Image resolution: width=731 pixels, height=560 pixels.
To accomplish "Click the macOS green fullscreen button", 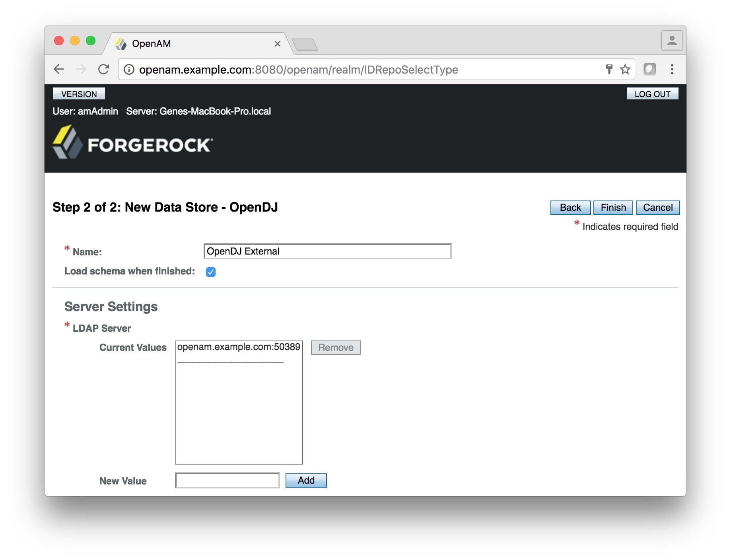I will [91, 41].
